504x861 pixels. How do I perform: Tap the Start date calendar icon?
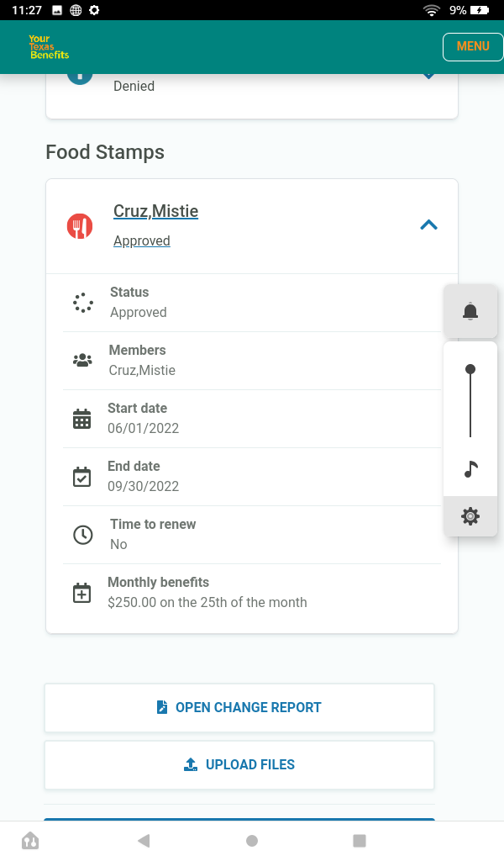coord(81,419)
